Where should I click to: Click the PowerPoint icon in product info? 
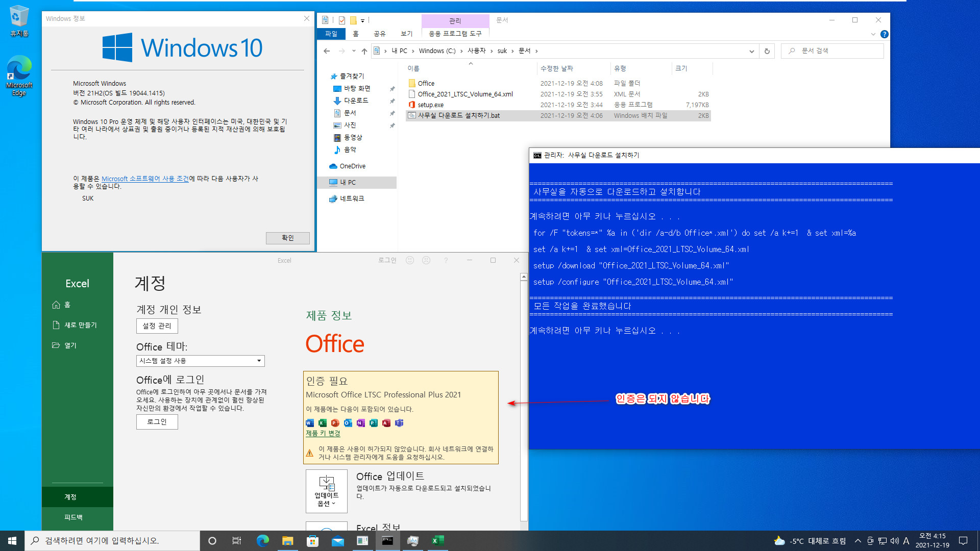pyautogui.click(x=335, y=423)
